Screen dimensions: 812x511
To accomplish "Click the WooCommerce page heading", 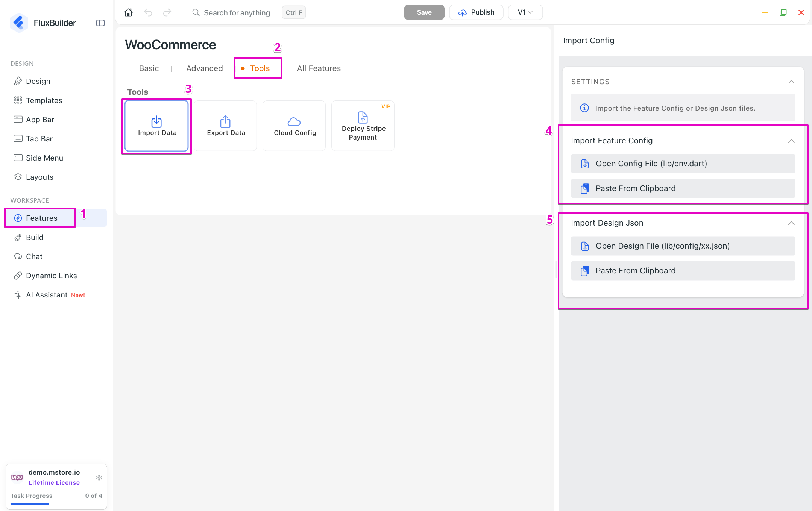I will [x=171, y=45].
